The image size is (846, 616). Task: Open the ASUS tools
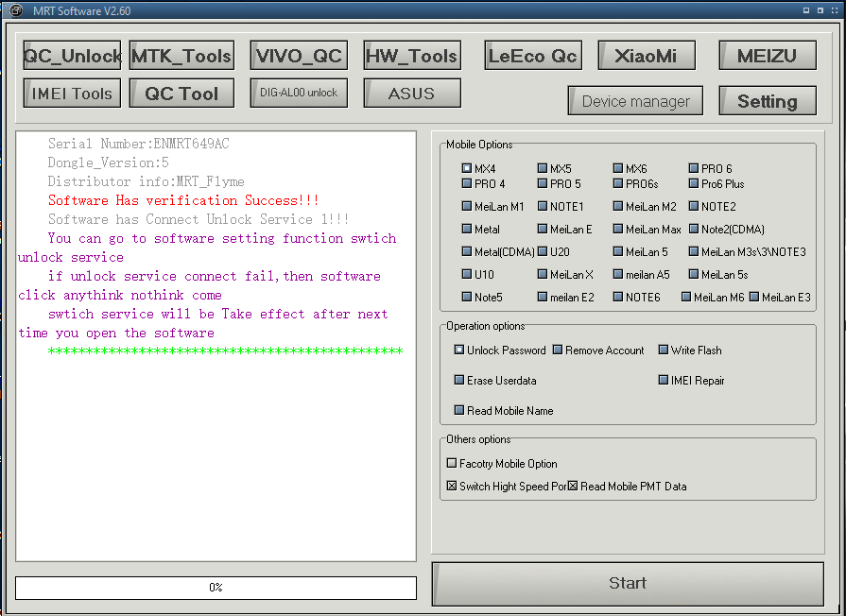tap(412, 94)
